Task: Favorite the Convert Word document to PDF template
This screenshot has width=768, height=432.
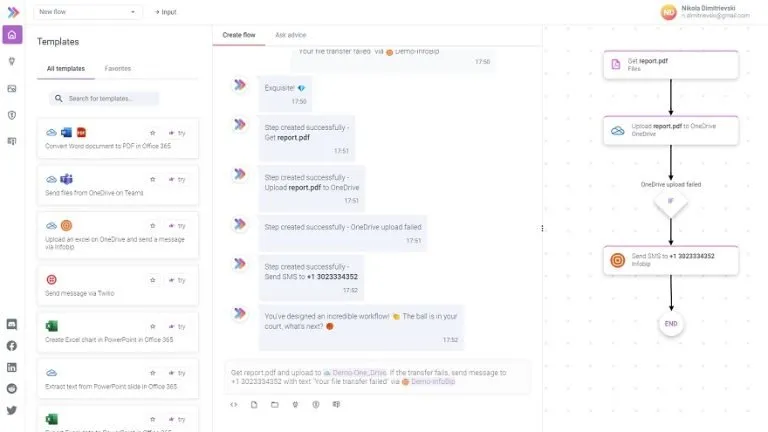Action: pyautogui.click(x=153, y=133)
